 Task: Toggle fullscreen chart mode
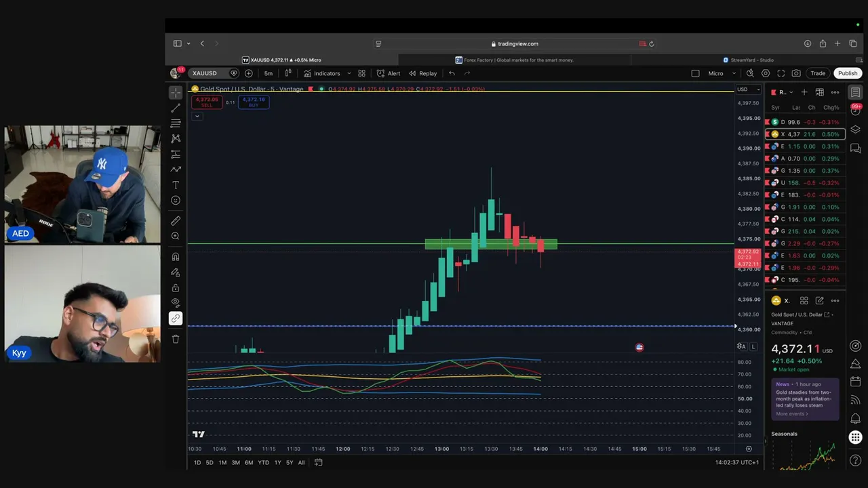point(781,73)
